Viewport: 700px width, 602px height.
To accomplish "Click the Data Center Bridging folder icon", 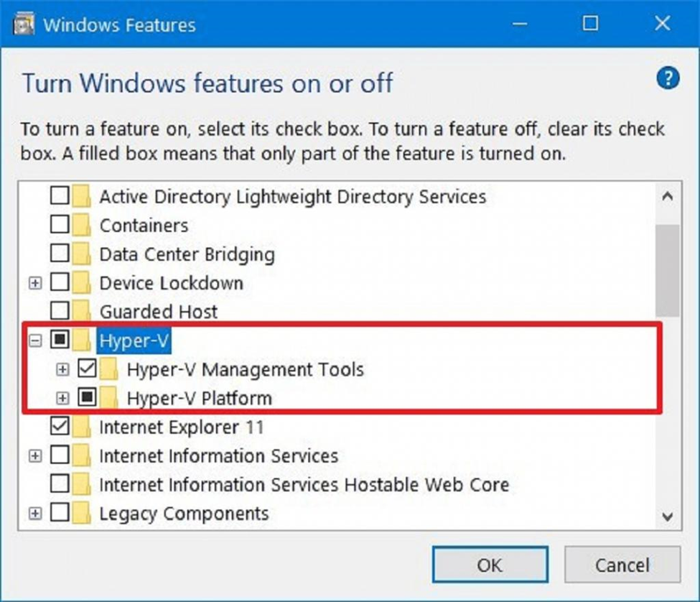I will [83, 254].
